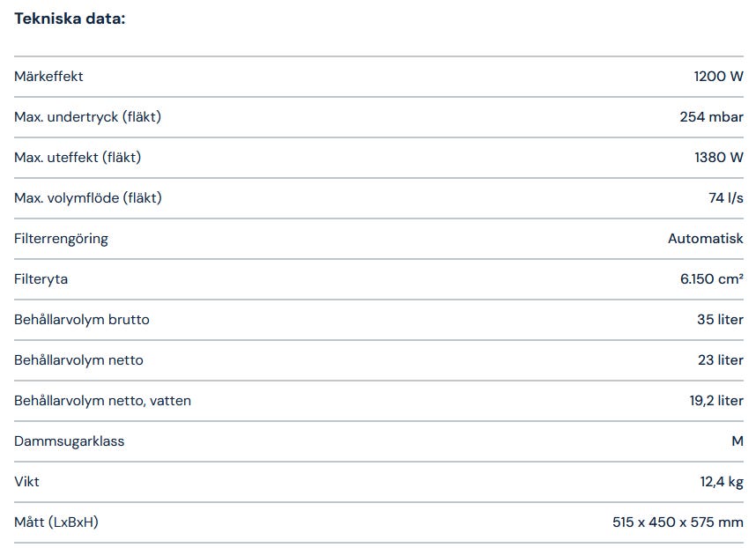
Task: Select the Filterrengöring label
Action: 61,239
